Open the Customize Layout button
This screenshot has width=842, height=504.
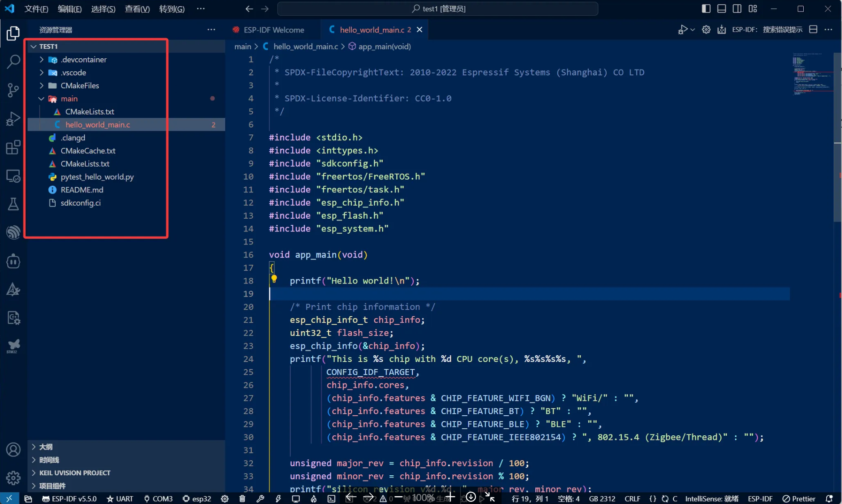coord(753,9)
